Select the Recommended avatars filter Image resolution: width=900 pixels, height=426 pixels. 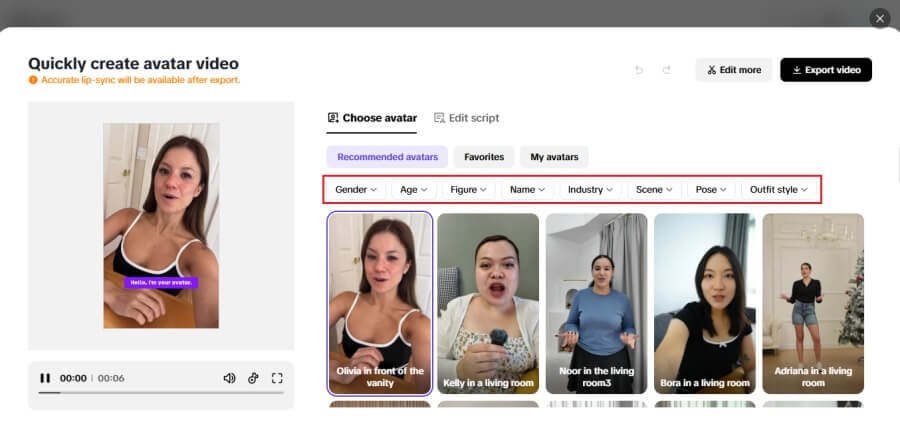(x=387, y=157)
